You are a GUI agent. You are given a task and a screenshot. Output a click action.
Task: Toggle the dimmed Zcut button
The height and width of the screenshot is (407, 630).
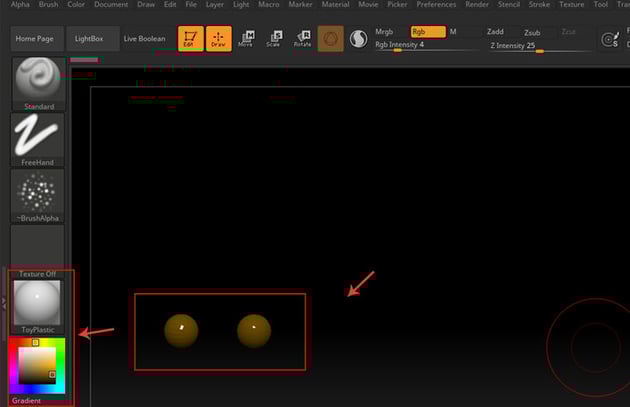(x=569, y=32)
